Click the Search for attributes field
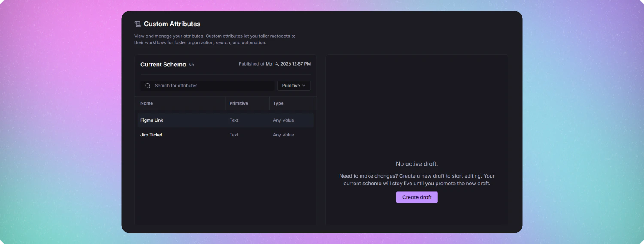 point(207,86)
